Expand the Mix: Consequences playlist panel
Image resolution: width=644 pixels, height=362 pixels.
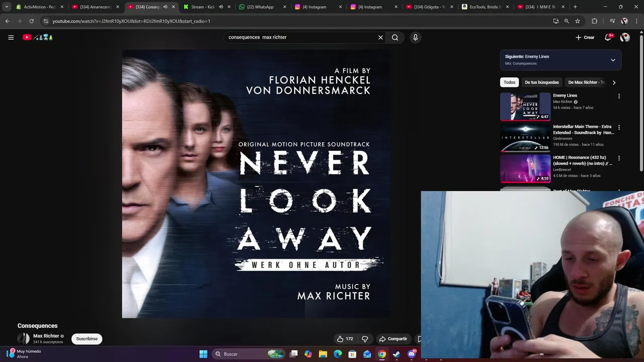[613, 60]
